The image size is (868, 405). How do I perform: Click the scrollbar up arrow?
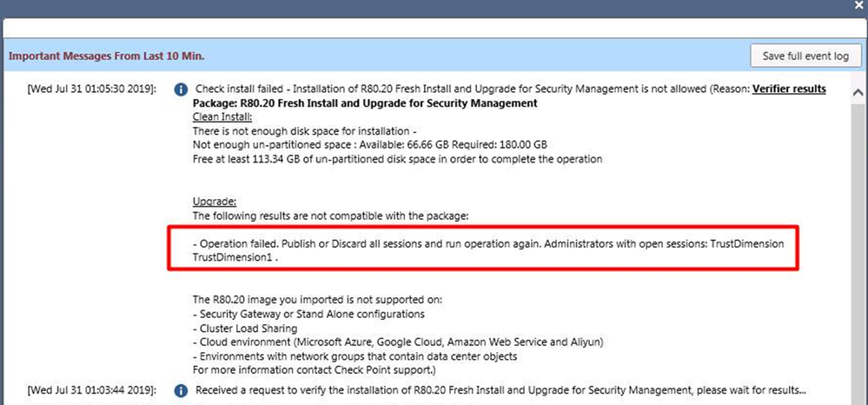tap(858, 91)
